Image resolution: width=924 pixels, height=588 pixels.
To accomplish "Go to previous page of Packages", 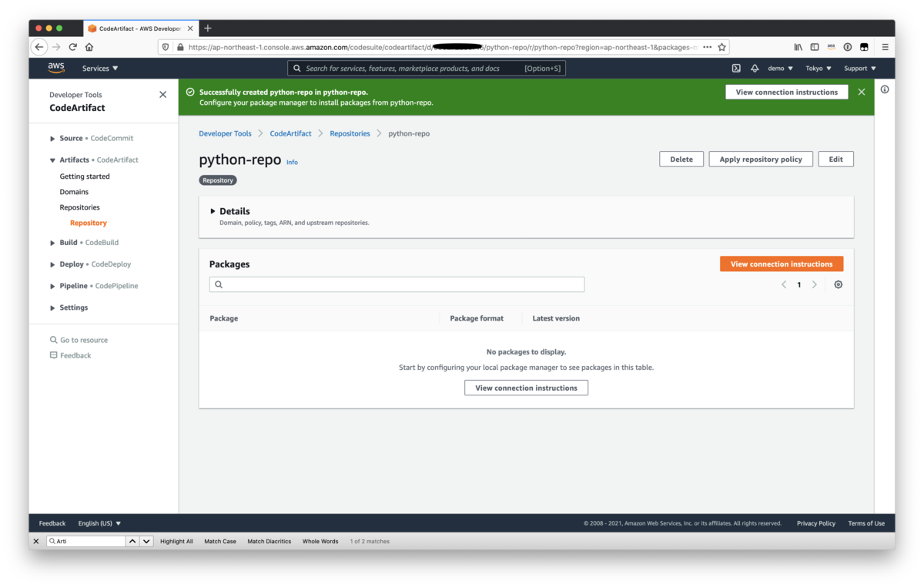I will [784, 284].
